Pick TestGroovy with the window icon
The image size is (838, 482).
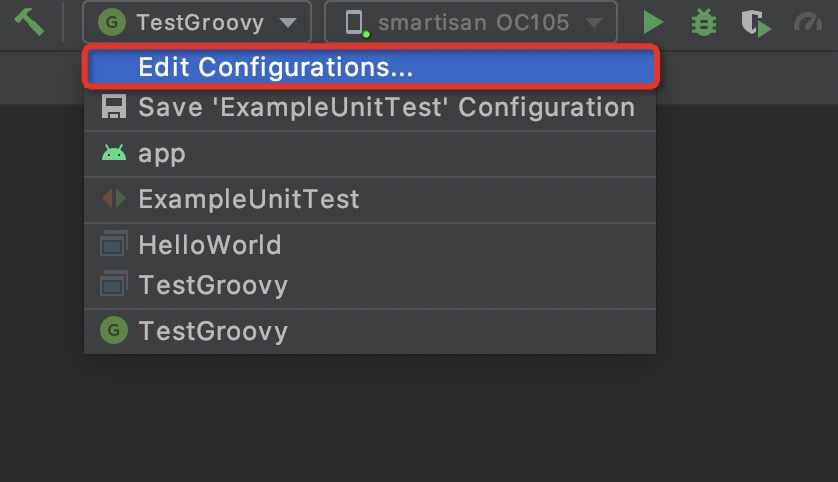pos(370,285)
